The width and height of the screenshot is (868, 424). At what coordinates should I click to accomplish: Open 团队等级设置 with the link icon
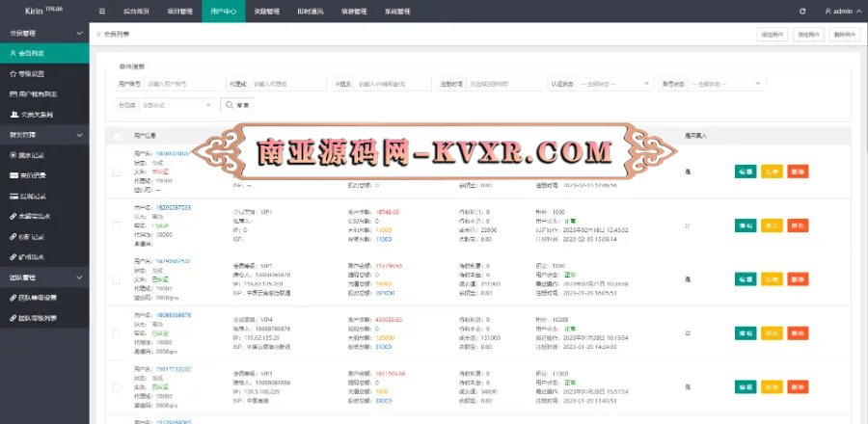(x=44, y=298)
